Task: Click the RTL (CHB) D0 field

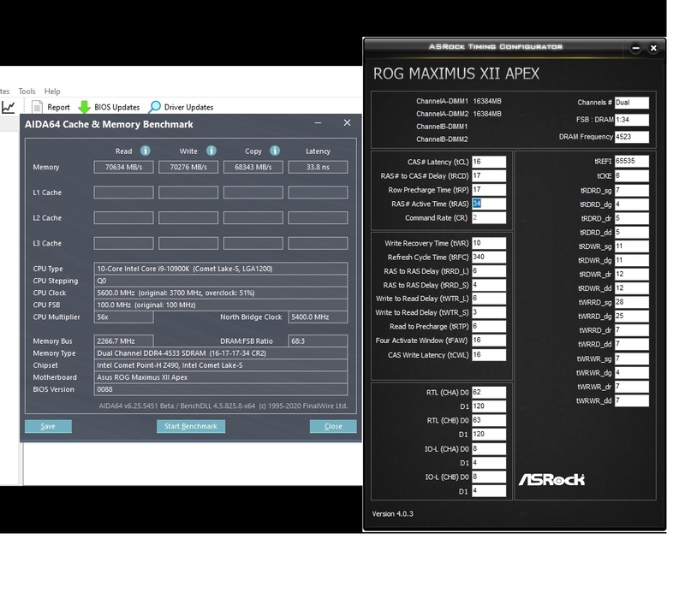Action: coord(489,420)
